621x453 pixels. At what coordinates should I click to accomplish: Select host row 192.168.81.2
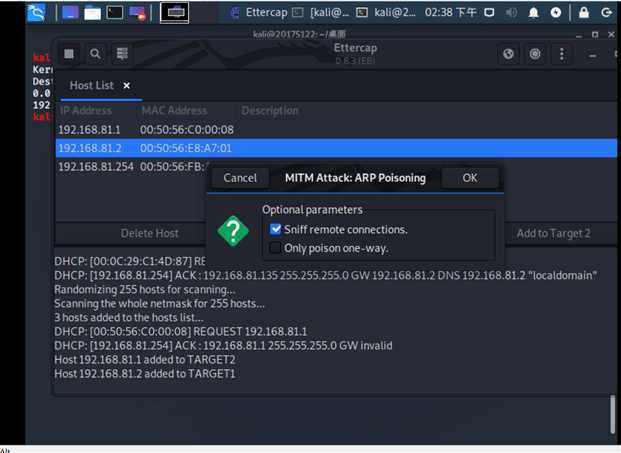point(336,148)
